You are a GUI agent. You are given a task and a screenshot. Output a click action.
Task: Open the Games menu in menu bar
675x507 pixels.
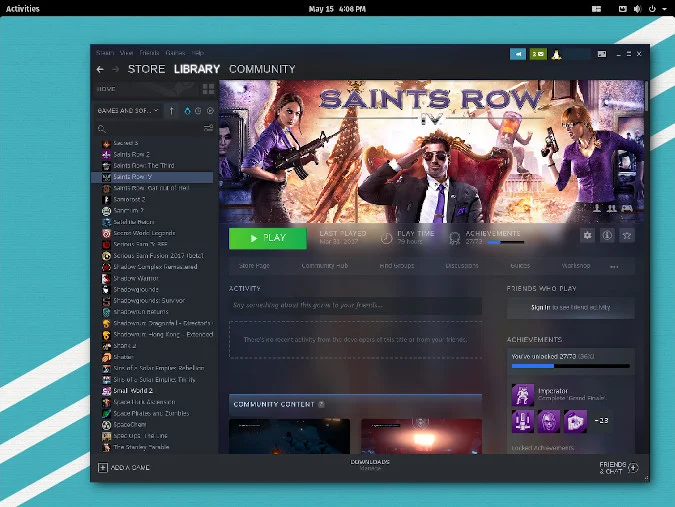175,52
